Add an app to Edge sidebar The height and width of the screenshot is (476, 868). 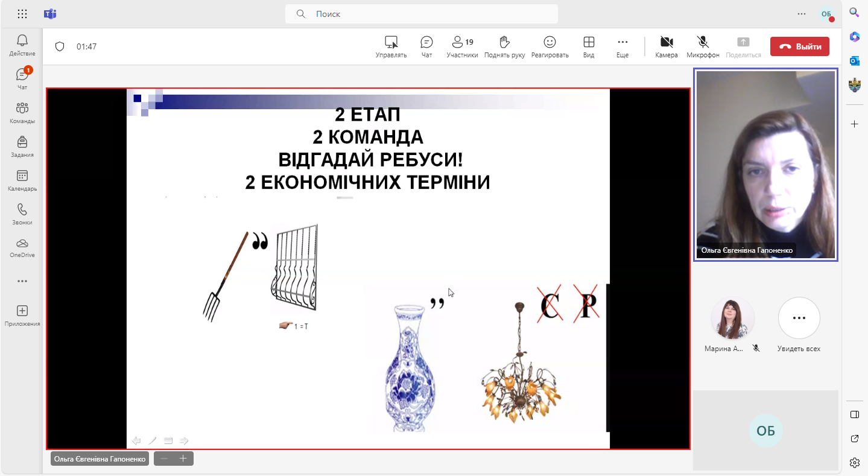point(854,124)
